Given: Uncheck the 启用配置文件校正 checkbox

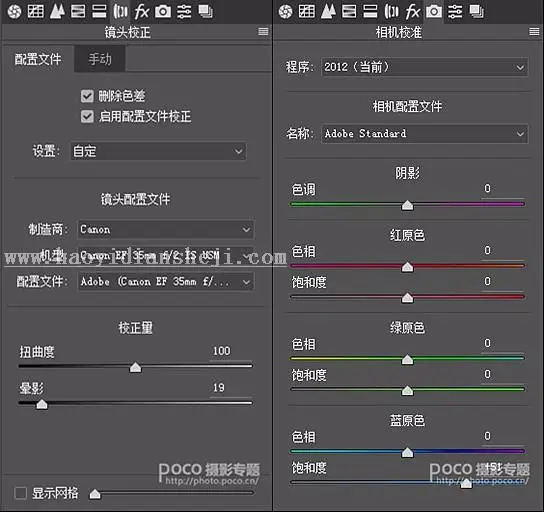Looking at the screenshot, I should click(x=87, y=116).
